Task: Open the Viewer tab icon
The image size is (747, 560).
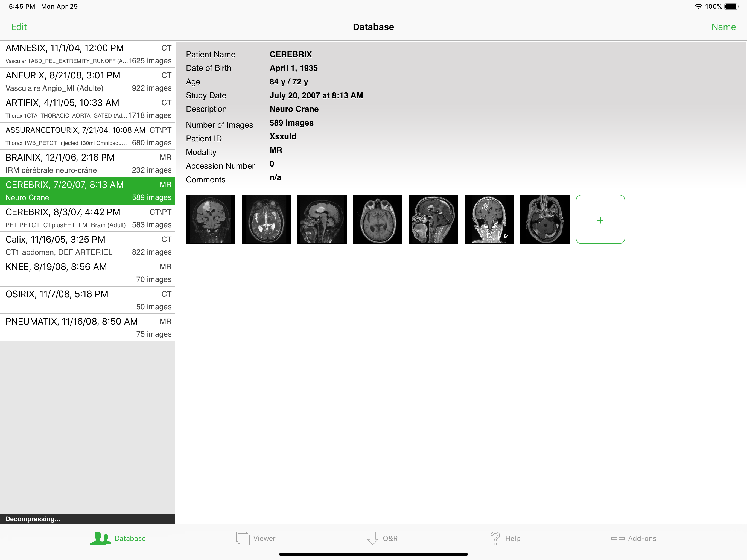Action: (243, 538)
